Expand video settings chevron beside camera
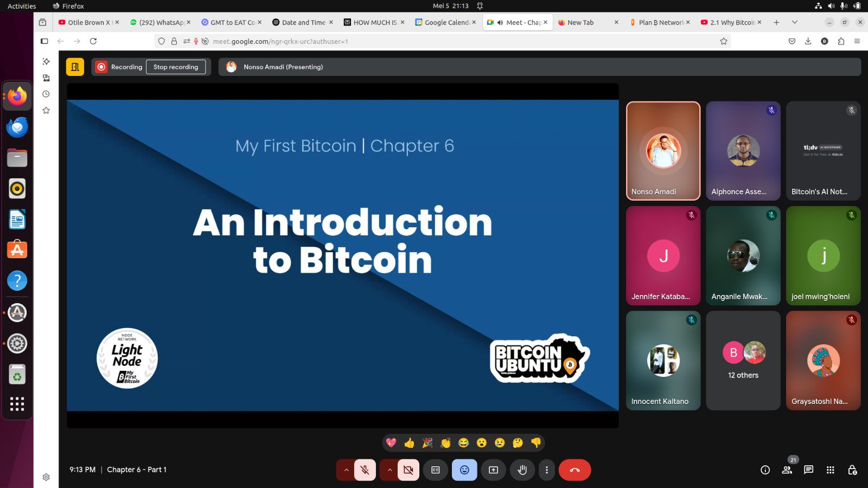Viewport: 868px width, 488px height. [x=390, y=470]
